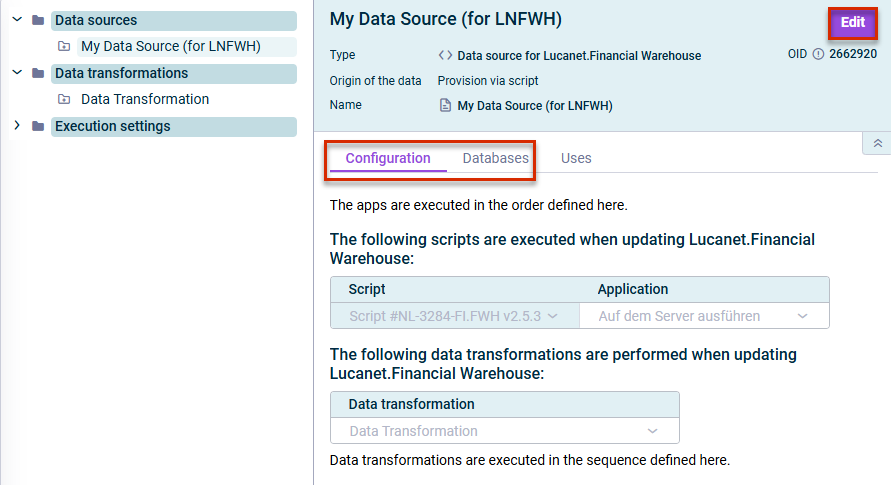Click the OID value 2662920

pos(852,55)
